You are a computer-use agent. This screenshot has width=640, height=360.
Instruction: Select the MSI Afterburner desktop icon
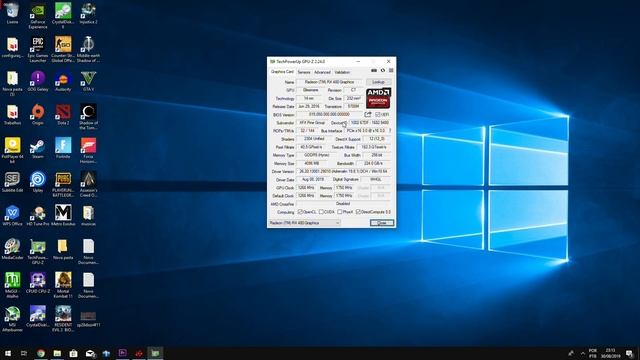tap(13, 320)
